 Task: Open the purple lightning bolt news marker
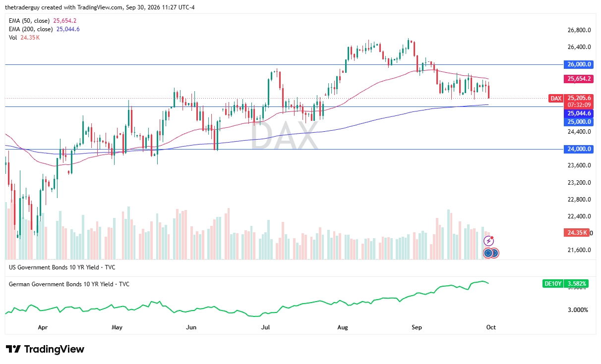click(488, 241)
